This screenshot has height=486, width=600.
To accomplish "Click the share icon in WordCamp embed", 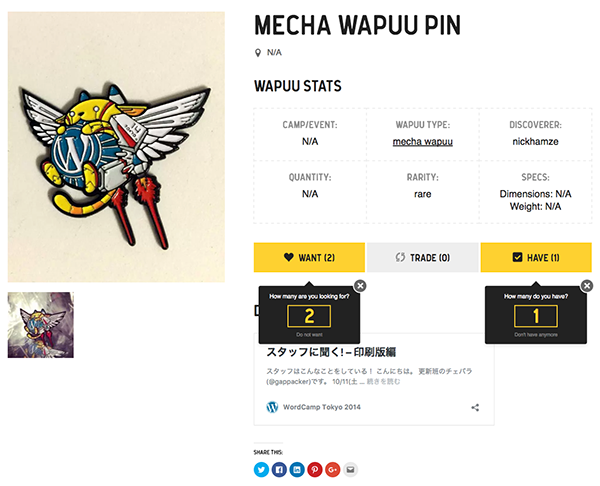I will point(475,408).
